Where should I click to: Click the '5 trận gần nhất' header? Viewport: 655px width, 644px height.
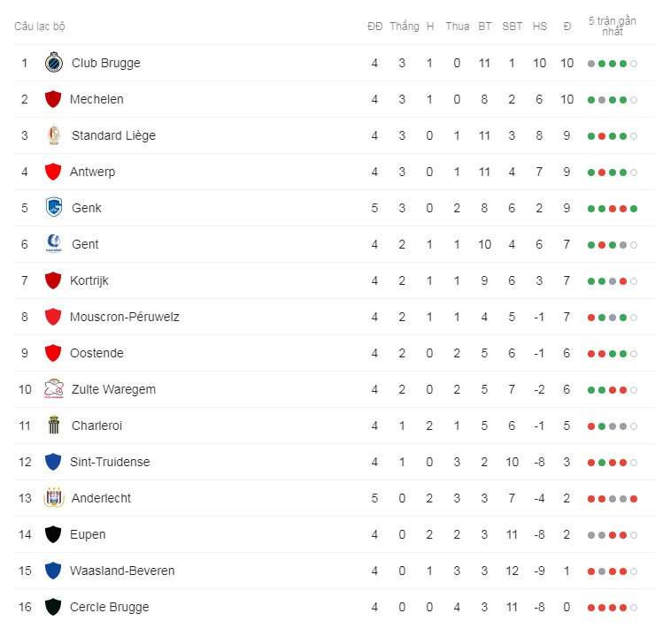coord(613,26)
